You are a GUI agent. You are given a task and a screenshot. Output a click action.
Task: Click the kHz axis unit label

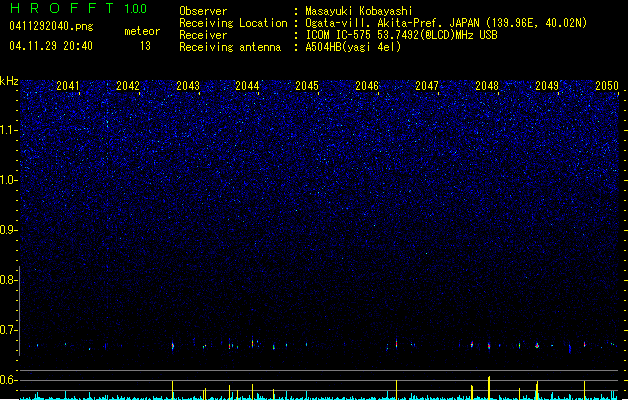click(x=9, y=81)
